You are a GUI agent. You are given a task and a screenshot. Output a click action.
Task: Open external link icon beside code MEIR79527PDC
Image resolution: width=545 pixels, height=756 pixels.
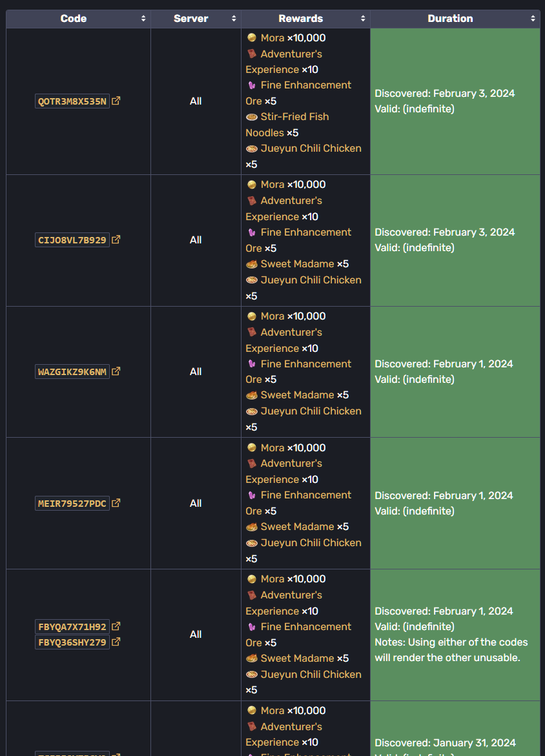(116, 503)
